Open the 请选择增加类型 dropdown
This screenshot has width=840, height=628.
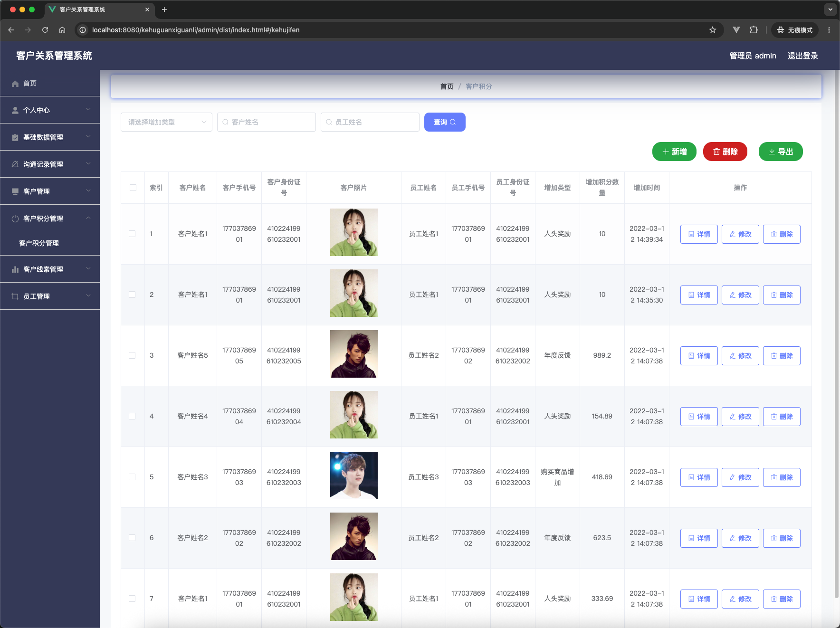coord(166,122)
